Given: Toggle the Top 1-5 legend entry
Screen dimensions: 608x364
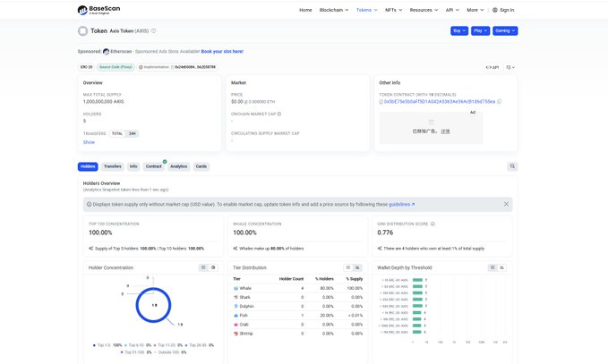Looking at the screenshot, I should click(107, 345).
